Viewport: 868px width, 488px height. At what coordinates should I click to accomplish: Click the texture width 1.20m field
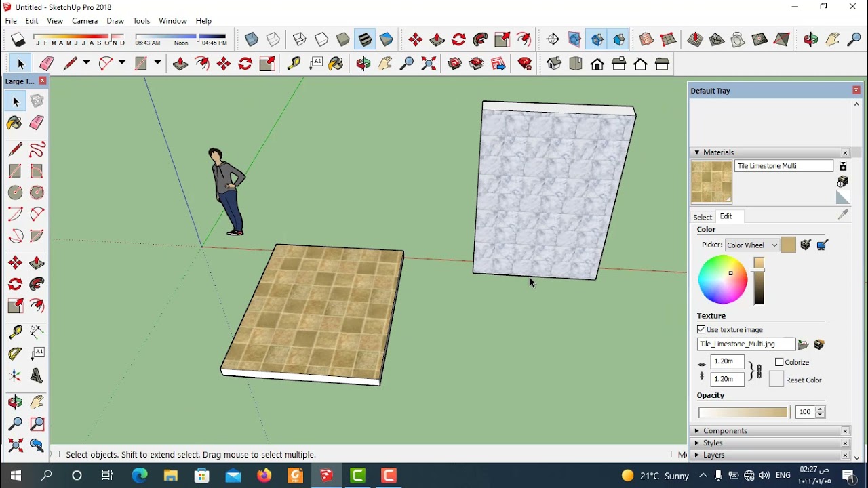coord(727,362)
